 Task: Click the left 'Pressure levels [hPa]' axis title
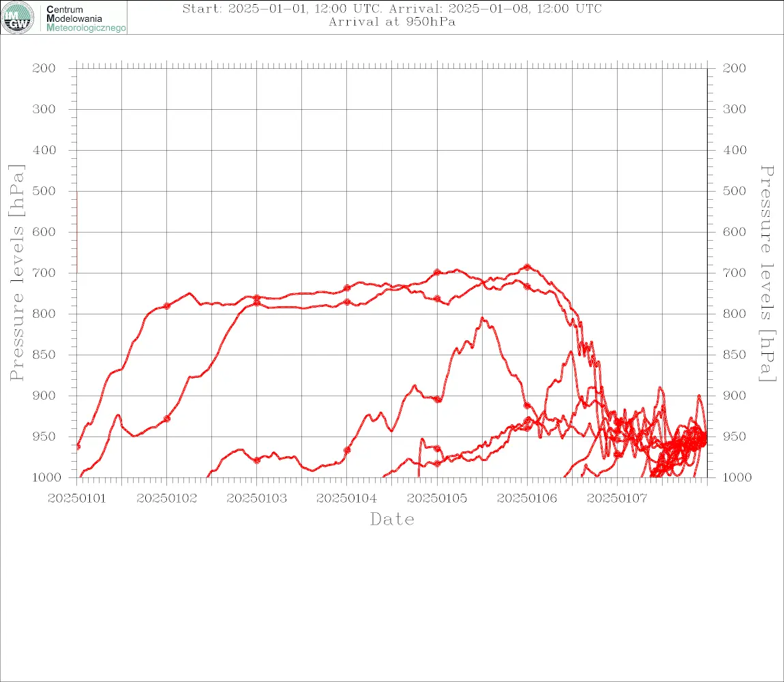16,273
